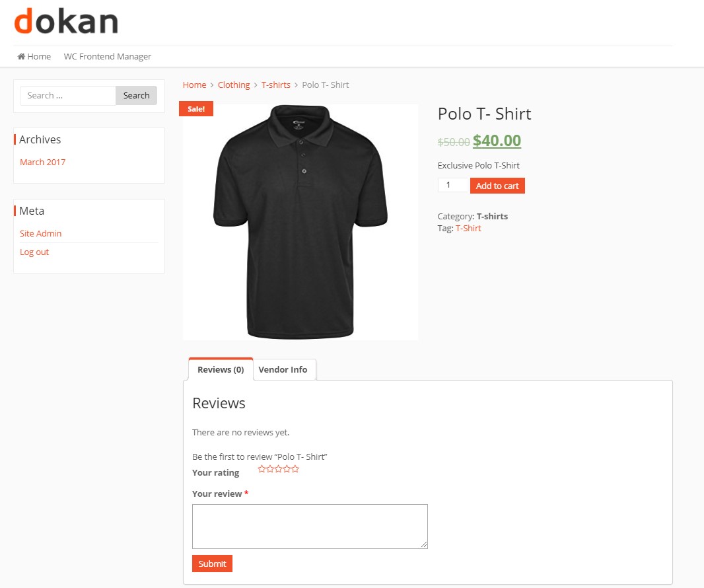Enlarge the black polo shirt image

click(x=300, y=222)
